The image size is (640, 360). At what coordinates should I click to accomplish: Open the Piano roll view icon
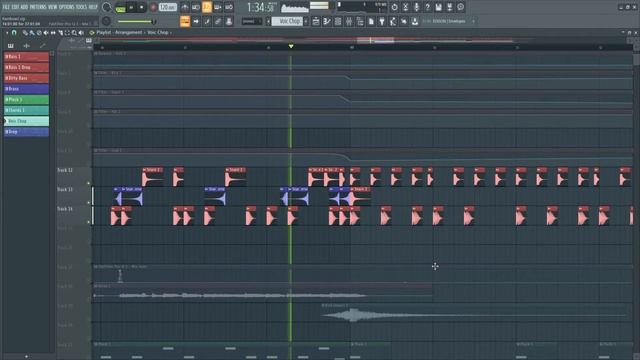click(327, 21)
